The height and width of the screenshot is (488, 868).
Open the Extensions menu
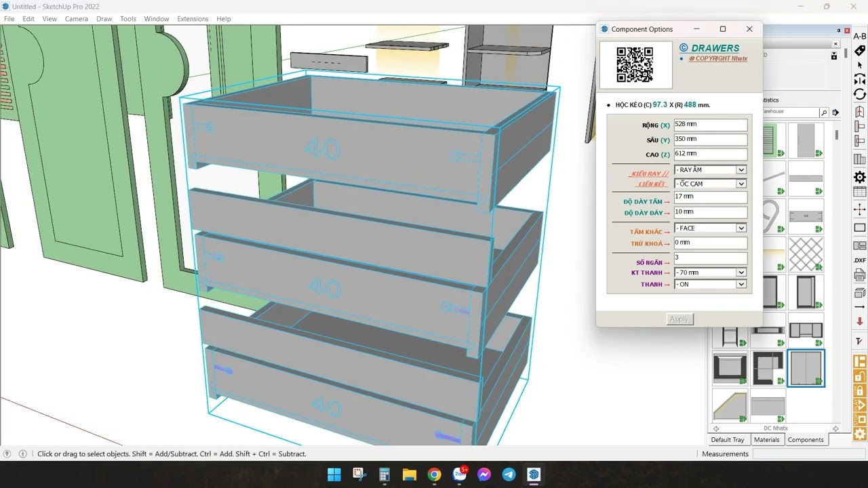193,19
